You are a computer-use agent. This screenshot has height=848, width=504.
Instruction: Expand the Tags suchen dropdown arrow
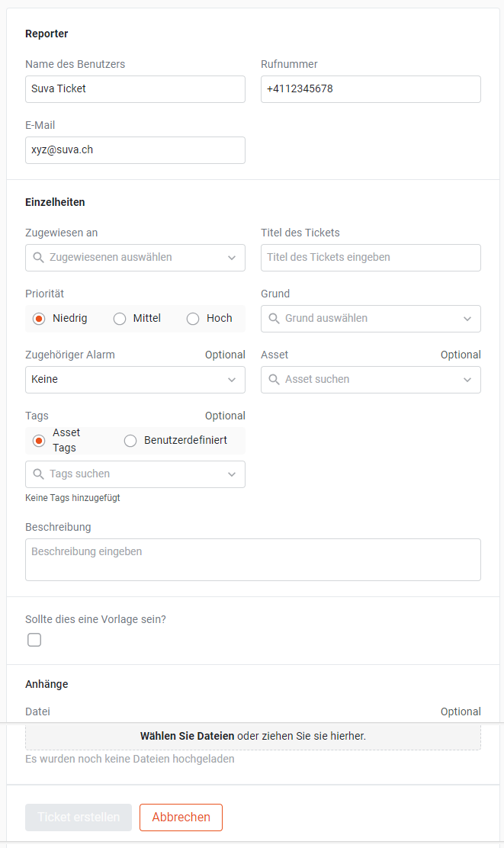[232, 474]
